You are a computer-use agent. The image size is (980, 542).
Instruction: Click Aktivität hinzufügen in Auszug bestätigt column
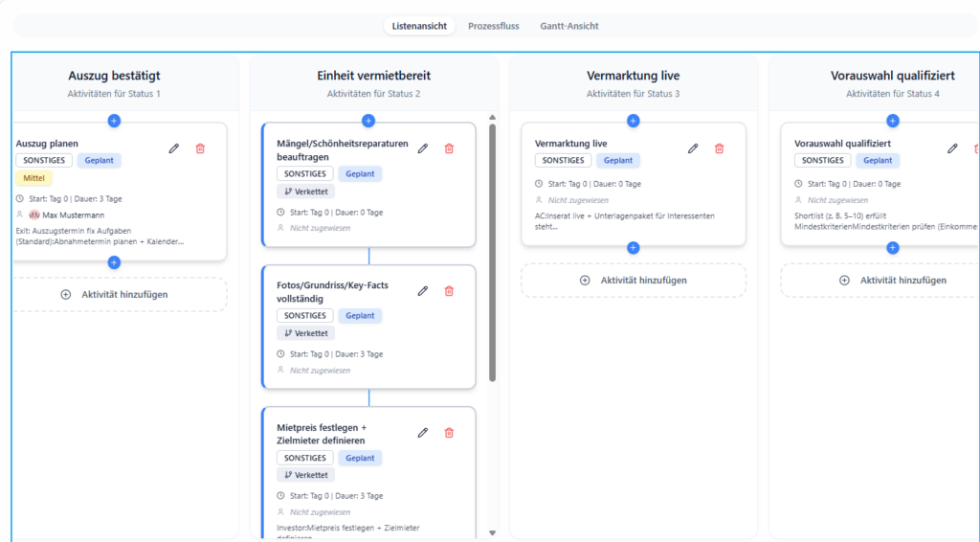click(x=115, y=294)
